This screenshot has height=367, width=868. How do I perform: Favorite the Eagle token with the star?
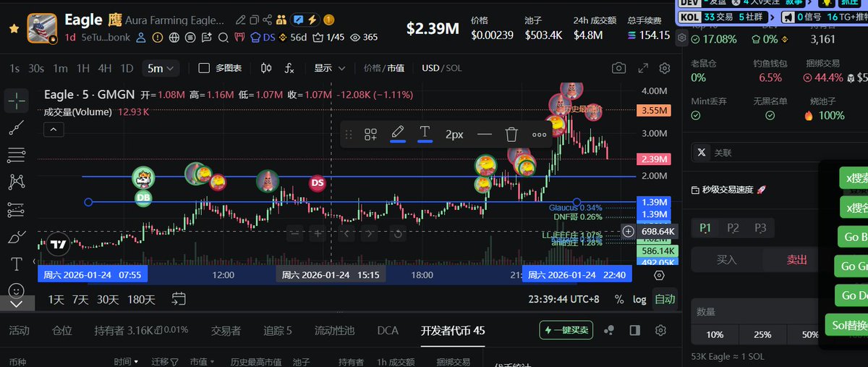coord(14,28)
